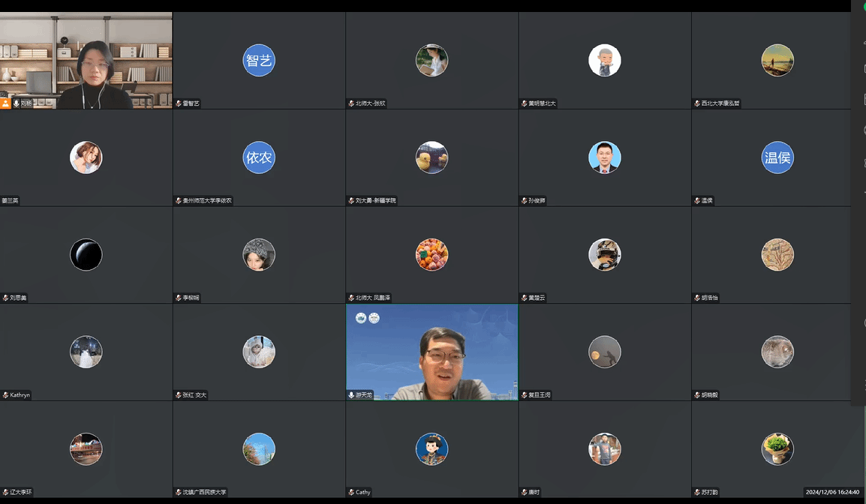Click the muted mic icon beside Kathryn
The width and height of the screenshot is (866, 504).
point(5,395)
